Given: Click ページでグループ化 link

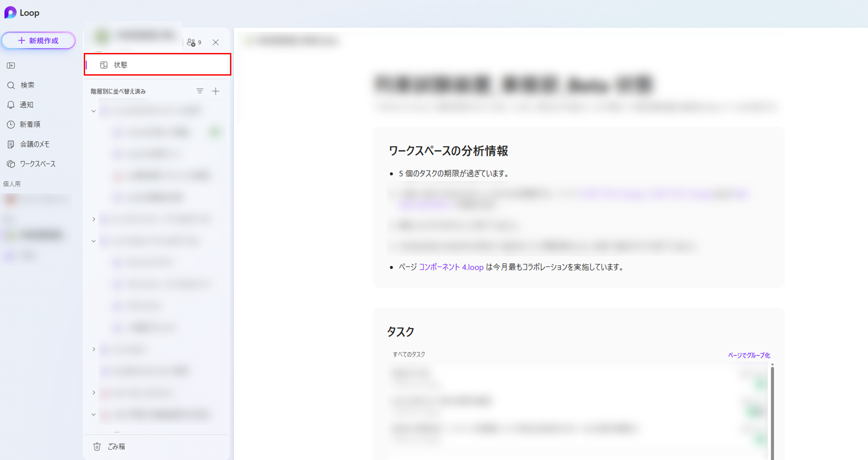Looking at the screenshot, I should coord(749,355).
